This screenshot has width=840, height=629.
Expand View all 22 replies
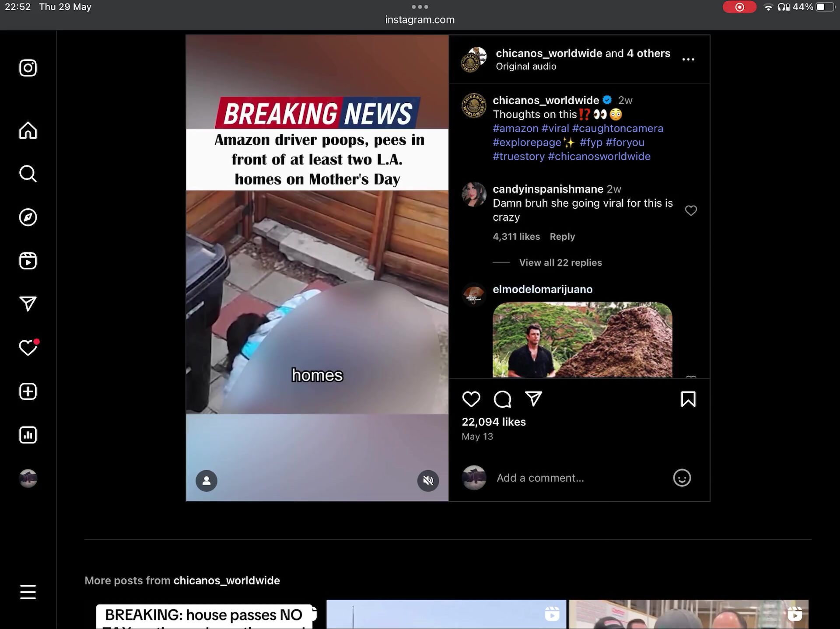tap(560, 262)
